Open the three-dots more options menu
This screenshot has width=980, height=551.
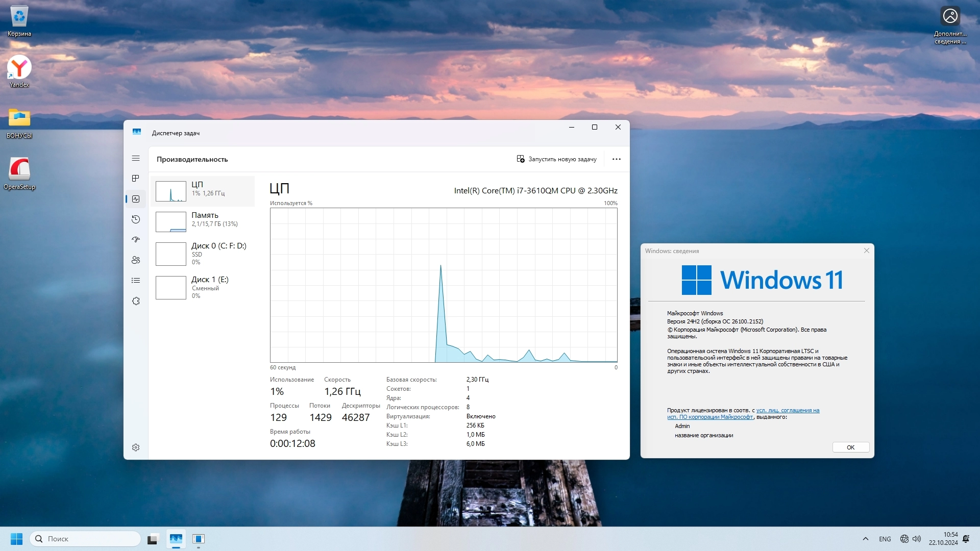617,159
